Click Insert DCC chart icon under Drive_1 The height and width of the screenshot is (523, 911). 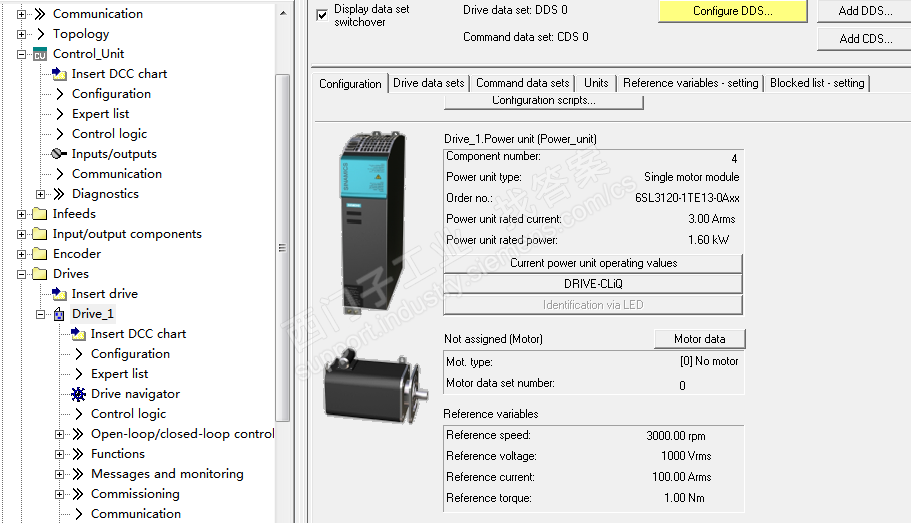(78, 334)
